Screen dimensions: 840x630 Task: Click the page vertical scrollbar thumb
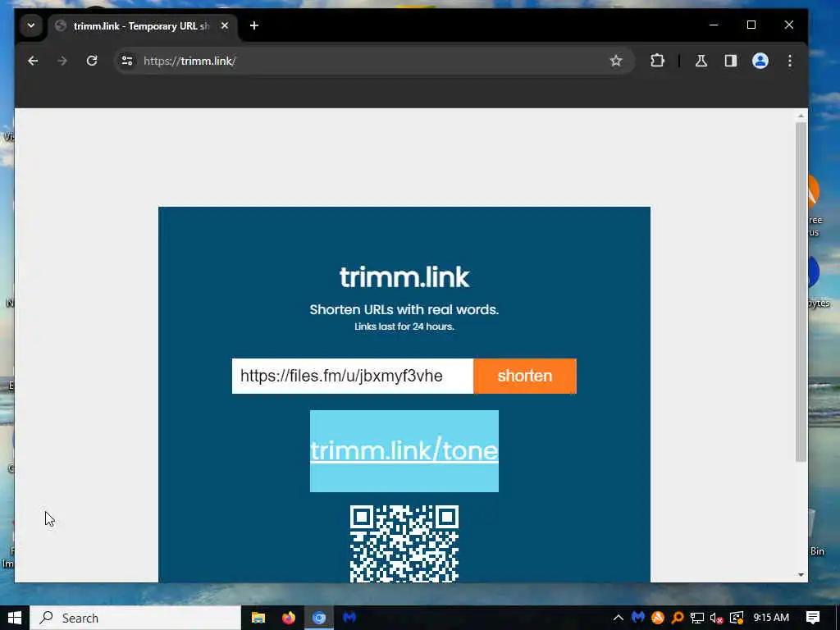801,291
